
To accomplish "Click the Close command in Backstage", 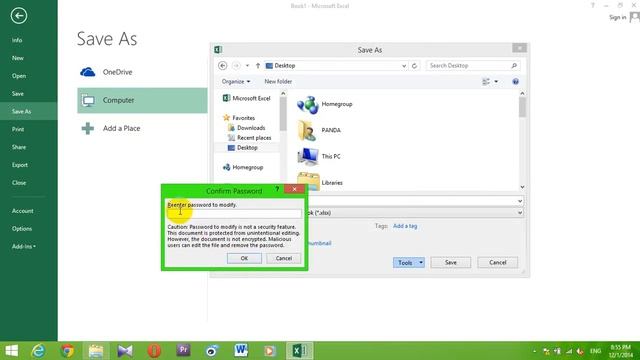I will click(x=19, y=183).
